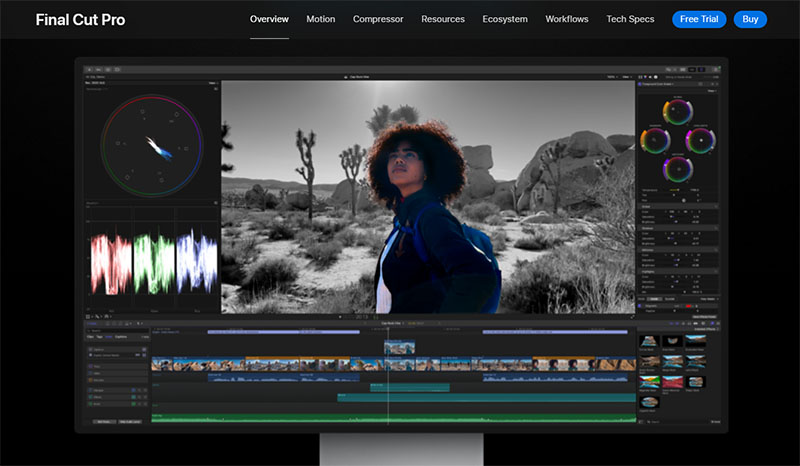Click the full-screen icon below the viewer
Image resolution: width=800 pixels, height=466 pixels.
click(x=633, y=317)
